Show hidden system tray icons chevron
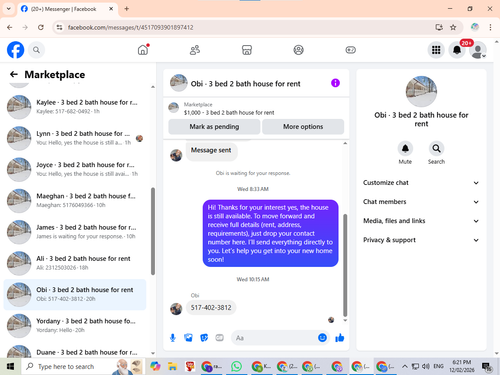This screenshot has width=500, height=375. (405, 366)
